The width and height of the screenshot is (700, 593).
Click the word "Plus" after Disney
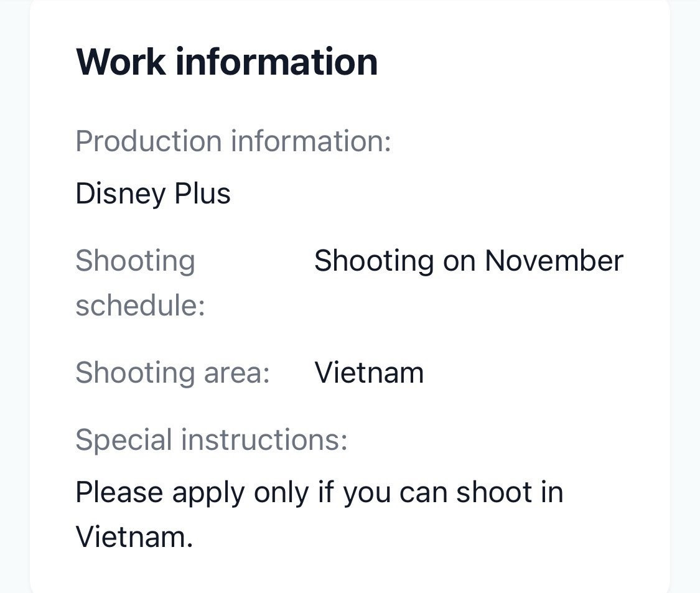[202, 194]
